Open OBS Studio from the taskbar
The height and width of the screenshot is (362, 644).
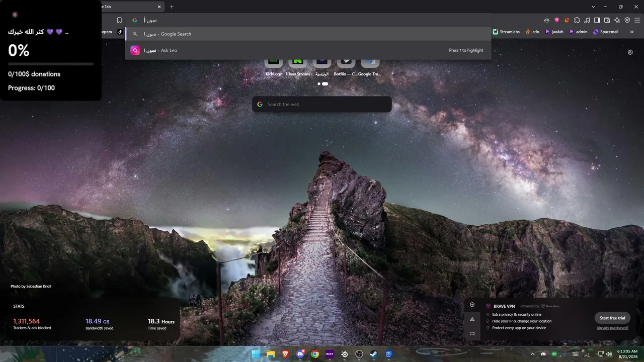pos(359,354)
